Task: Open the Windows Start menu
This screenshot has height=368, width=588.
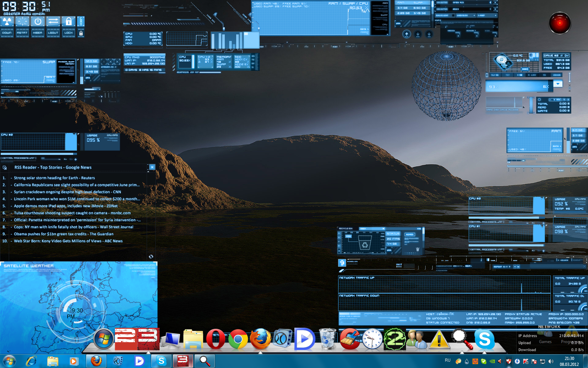Action: point(10,361)
